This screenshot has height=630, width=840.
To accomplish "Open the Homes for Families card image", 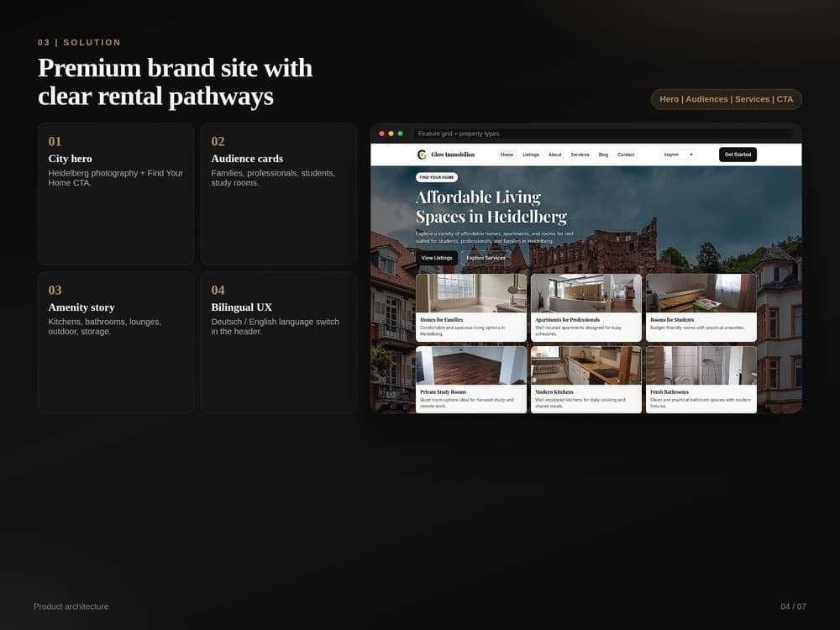I will (471, 293).
